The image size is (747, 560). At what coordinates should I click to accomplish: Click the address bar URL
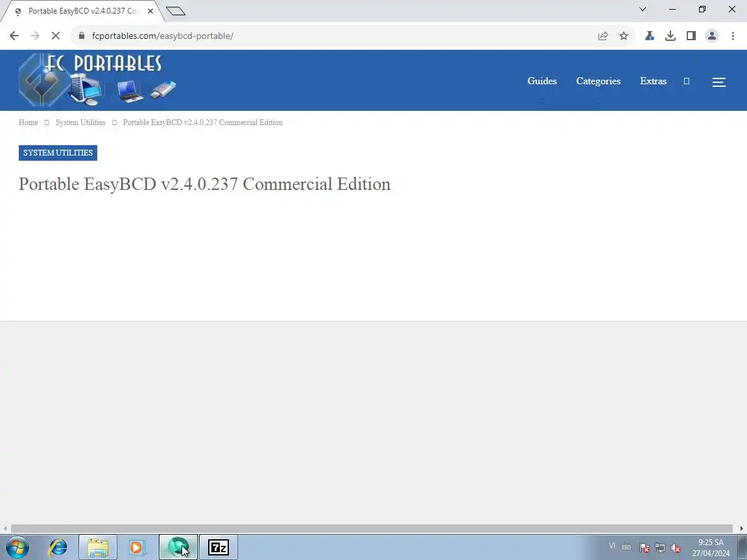[x=163, y=36]
